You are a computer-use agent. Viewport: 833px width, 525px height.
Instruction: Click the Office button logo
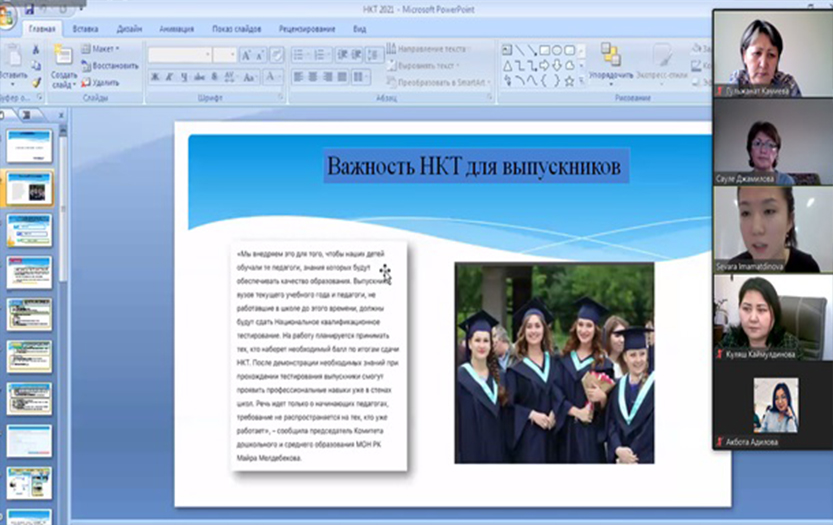pos(8,14)
